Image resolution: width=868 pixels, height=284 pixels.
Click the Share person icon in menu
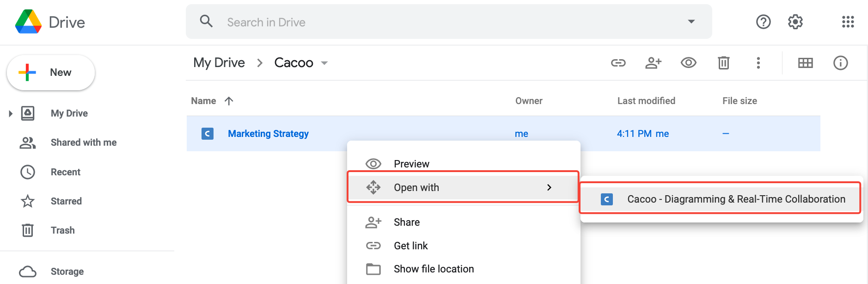tap(373, 222)
